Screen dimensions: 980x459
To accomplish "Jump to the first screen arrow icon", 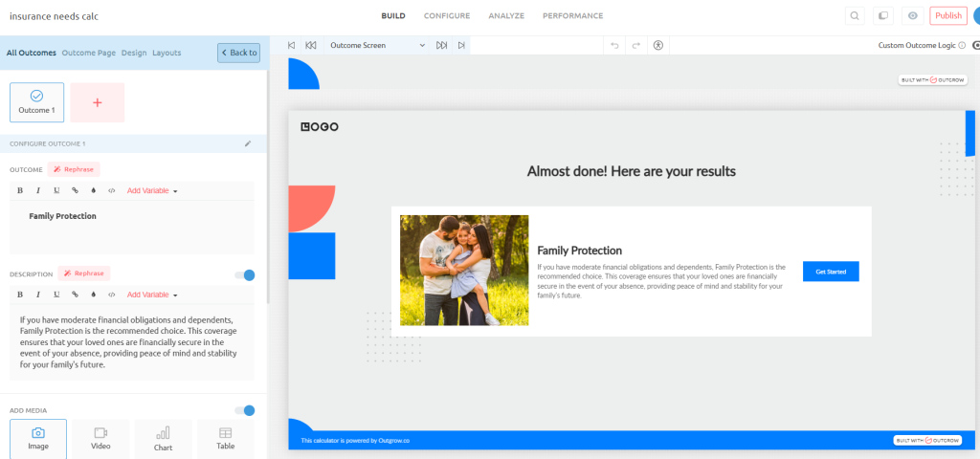I will click(x=291, y=45).
